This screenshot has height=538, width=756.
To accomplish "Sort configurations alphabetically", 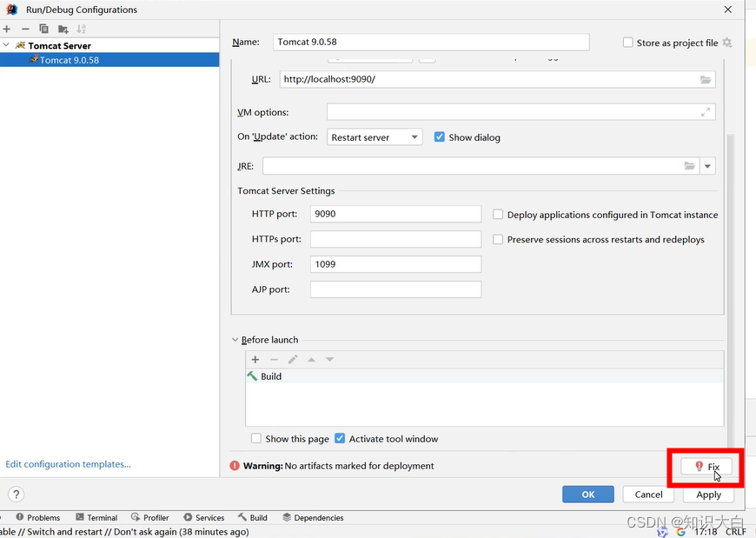I will 82,29.
